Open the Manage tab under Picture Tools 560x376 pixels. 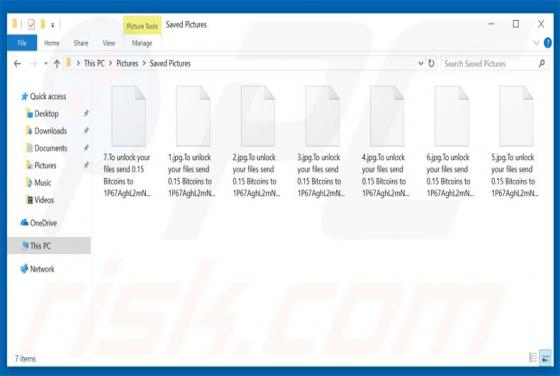[142, 43]
